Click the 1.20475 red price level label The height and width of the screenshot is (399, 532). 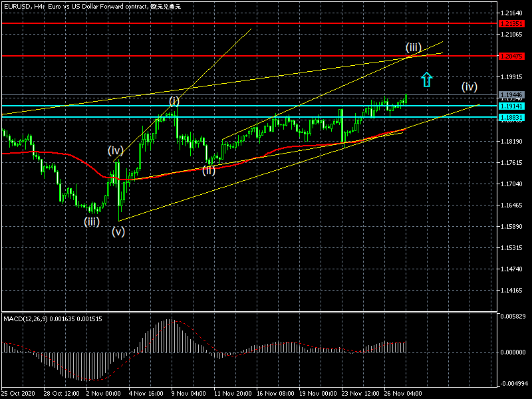[511, 56]
